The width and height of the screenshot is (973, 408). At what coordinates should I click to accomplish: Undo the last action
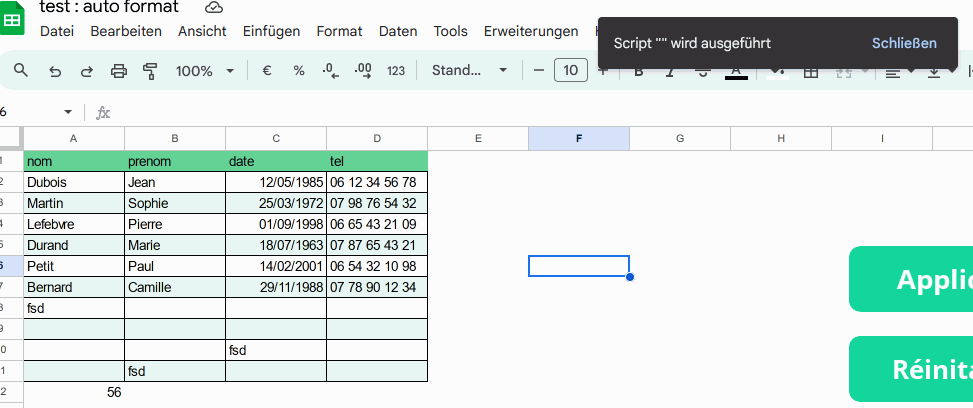[x=55, y=71]
